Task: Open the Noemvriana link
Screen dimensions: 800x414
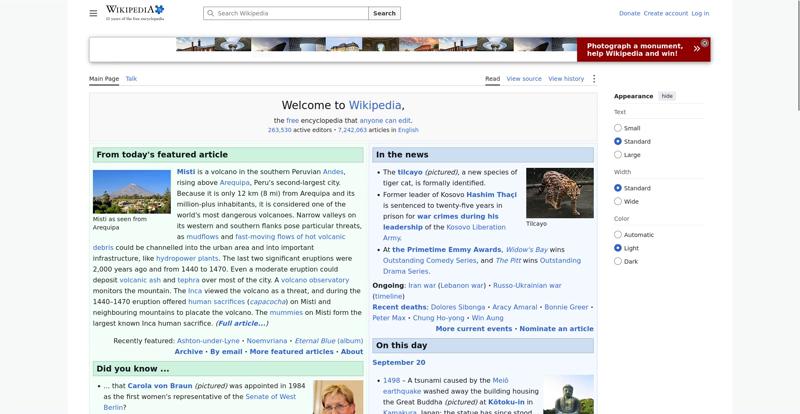Action: pyautogui.click(x=267, y=340)
